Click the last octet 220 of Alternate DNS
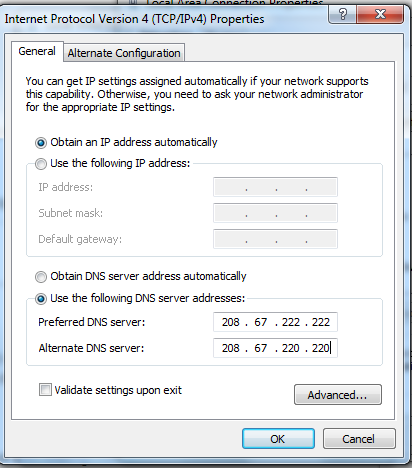Screen dimensions: 412x468 [320, 348]
